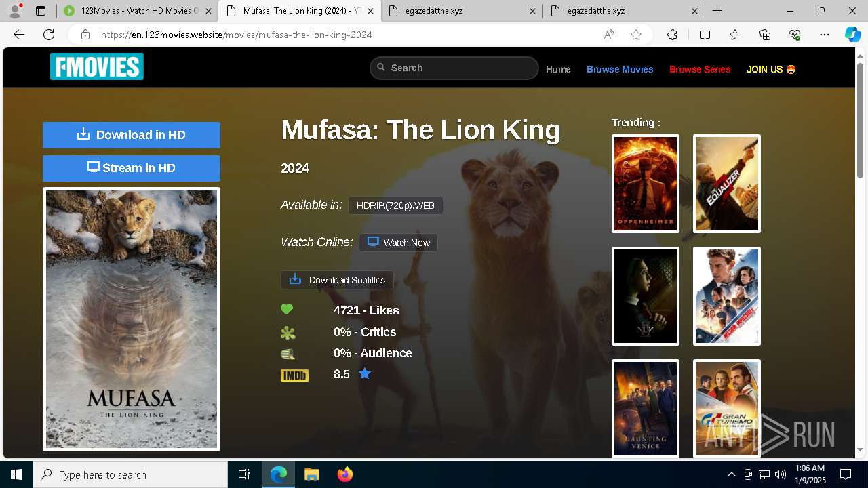The height and width of the screenshot is (488, 868).
Task: Open site info lock icon
Action: pos(85,35)
